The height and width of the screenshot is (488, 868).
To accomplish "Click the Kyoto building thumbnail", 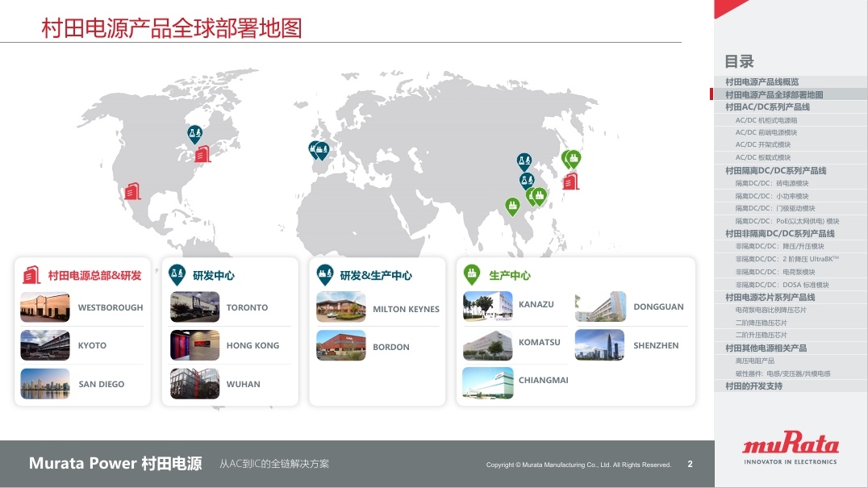I will (x=45, y=345).
